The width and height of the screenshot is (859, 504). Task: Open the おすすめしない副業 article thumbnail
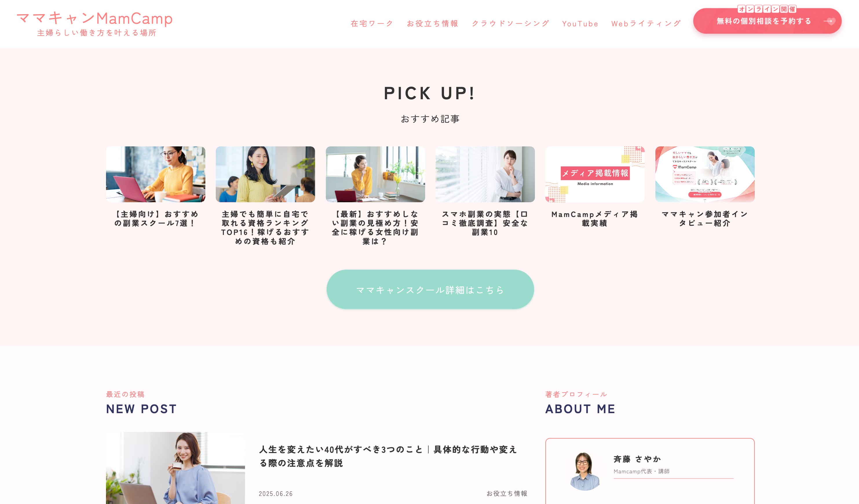point(375,174)
